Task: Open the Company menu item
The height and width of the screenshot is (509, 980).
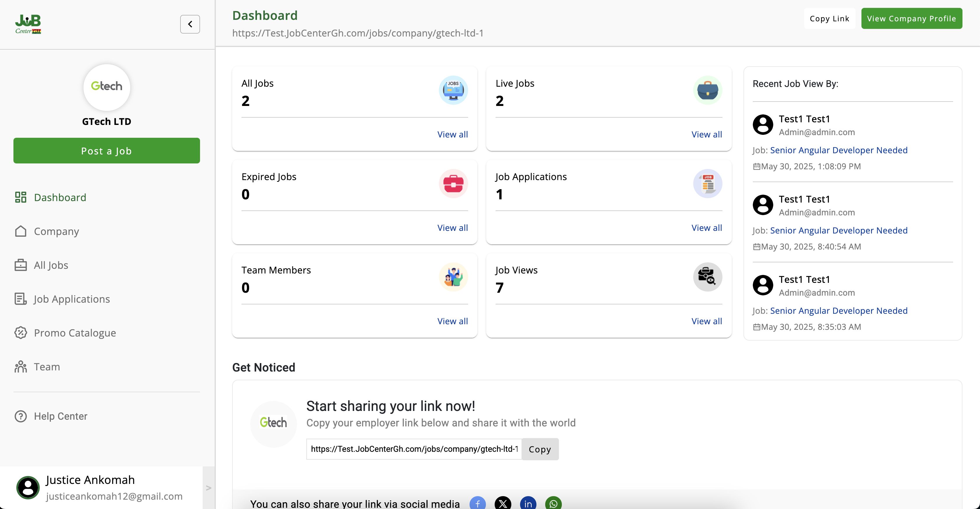Action: (x=56, y=231)
